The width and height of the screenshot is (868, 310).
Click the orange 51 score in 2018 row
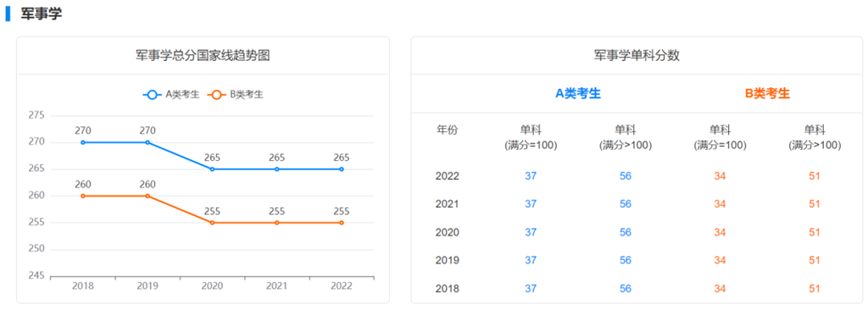coord(815,289)
